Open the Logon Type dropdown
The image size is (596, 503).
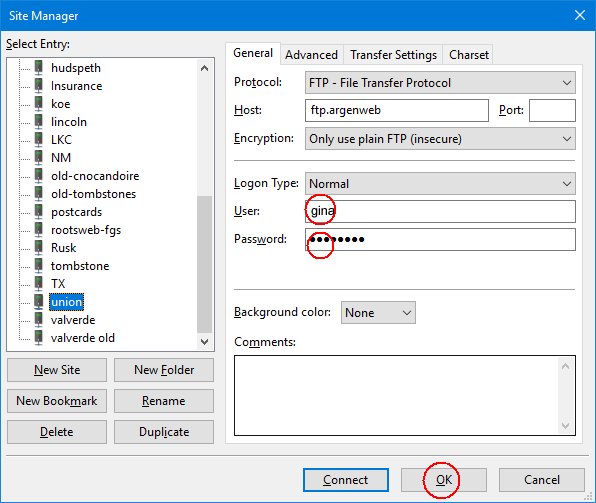(x=440, y=184)
